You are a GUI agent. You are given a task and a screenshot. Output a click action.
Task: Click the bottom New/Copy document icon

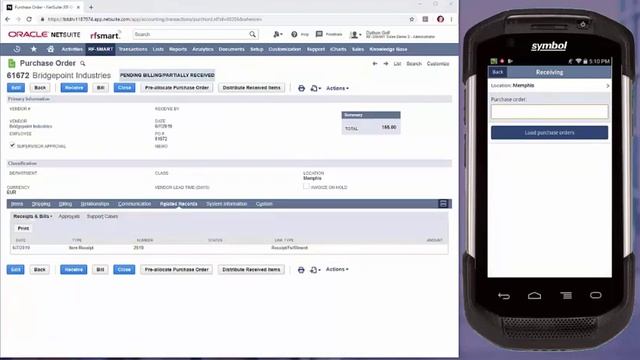[x=315, y=270]
